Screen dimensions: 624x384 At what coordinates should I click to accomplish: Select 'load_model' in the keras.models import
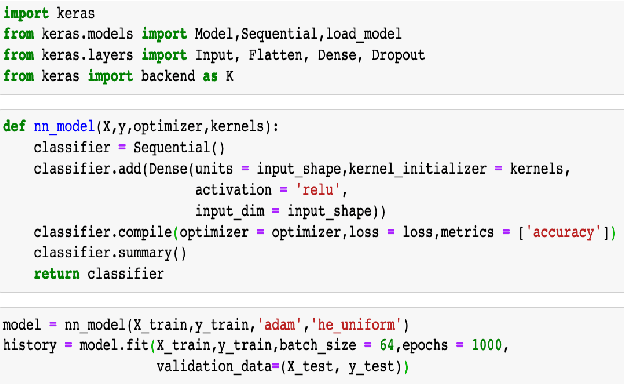pos(363,34)
